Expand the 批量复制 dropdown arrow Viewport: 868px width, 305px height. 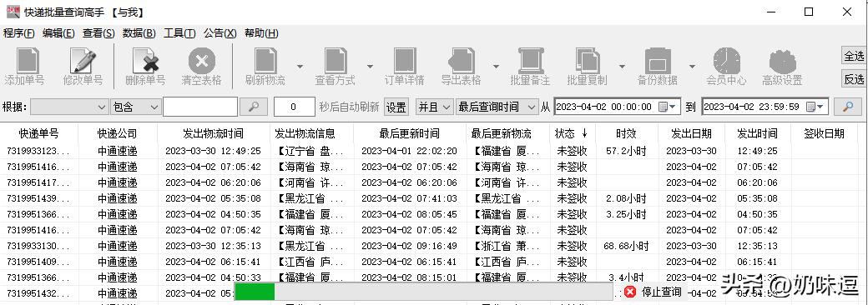pyautogui.click(x=623, y=67)
